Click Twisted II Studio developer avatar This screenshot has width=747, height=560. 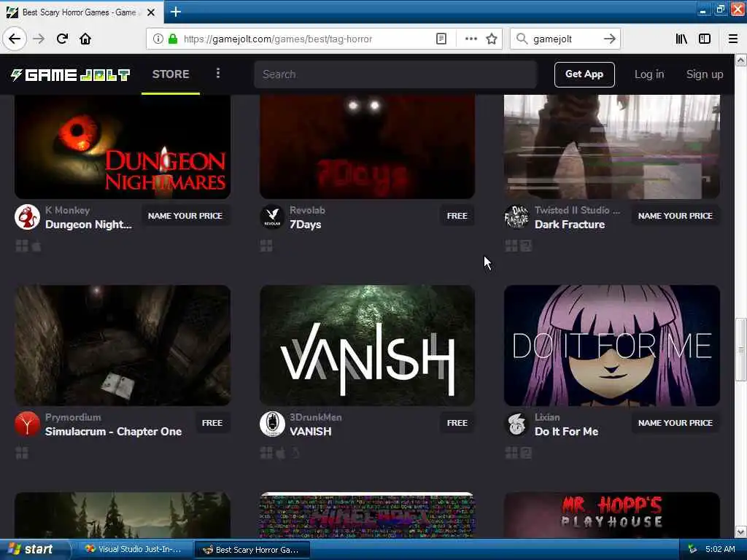pyautogui.click(x=517, y=217)
